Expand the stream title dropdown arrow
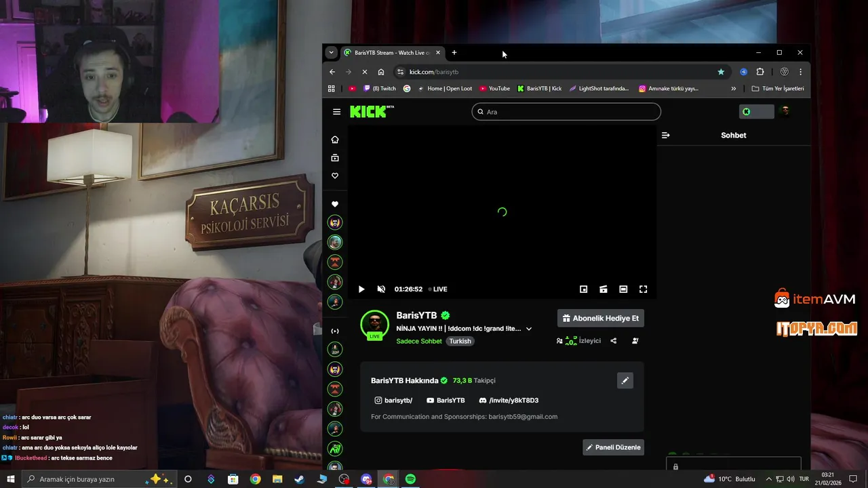Screen dimensions: 868x488 click(x=529, y=329)
